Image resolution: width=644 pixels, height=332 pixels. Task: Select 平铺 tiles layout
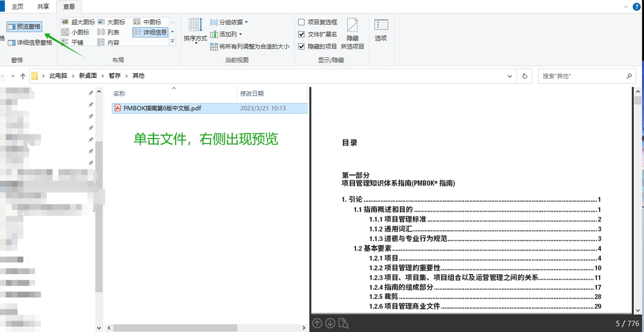click(x=72, y=42)
